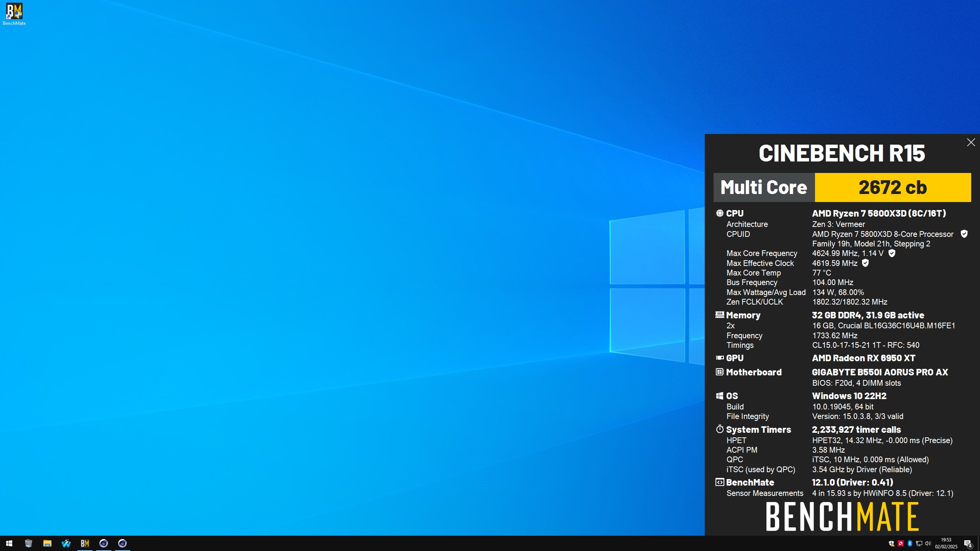Click the 3.58 MHz ACPI PM value
Image resolution: width=980 pixels, height=551 pixels.
tap(828, 450)
